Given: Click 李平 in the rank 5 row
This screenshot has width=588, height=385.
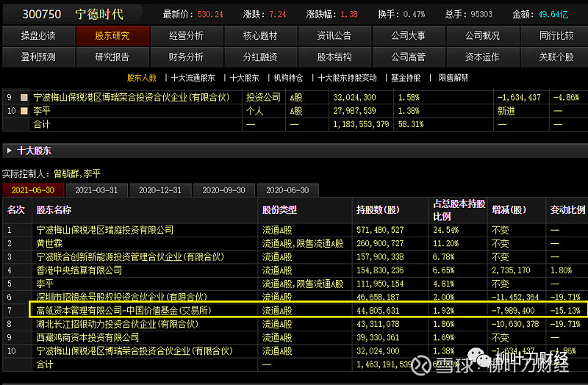Looking at the screenshot, I should tap(45, 284).
